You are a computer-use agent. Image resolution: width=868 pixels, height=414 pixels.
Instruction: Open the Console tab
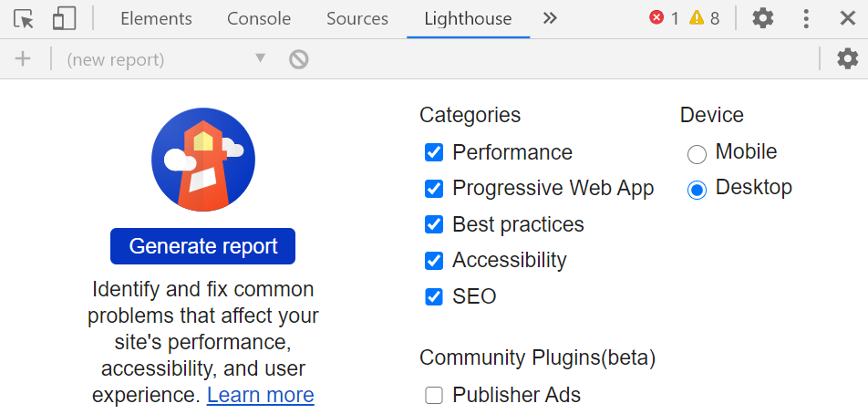point(259,18)
